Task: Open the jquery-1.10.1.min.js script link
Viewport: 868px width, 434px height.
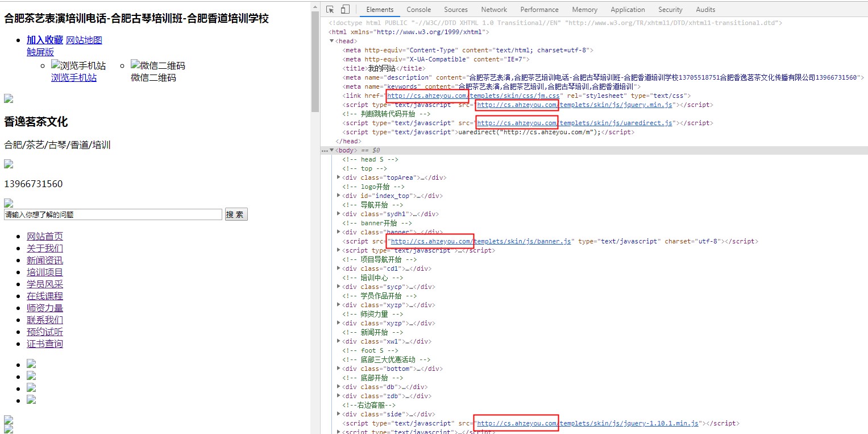Action: pos(587,423)
